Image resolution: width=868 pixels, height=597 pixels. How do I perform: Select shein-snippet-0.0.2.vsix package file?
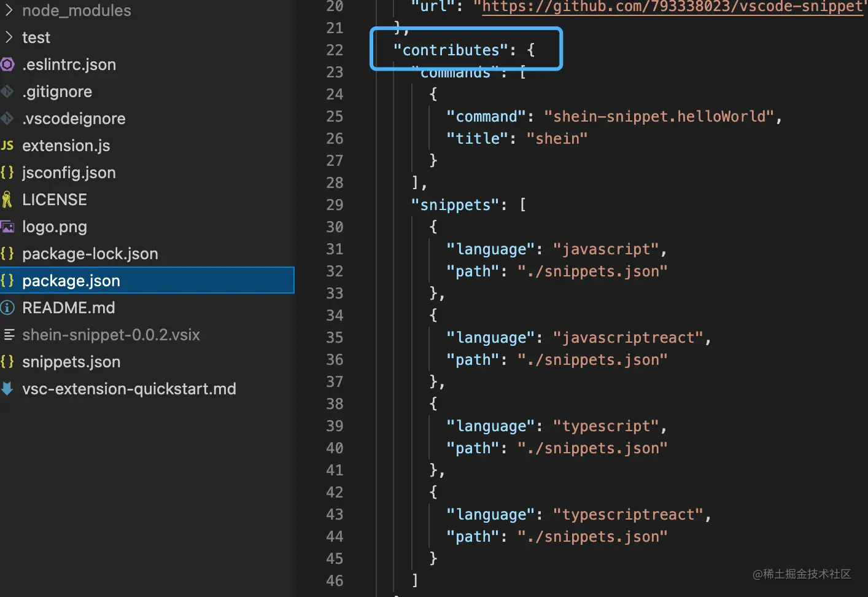pyautogui.click(x=111, y=335)
